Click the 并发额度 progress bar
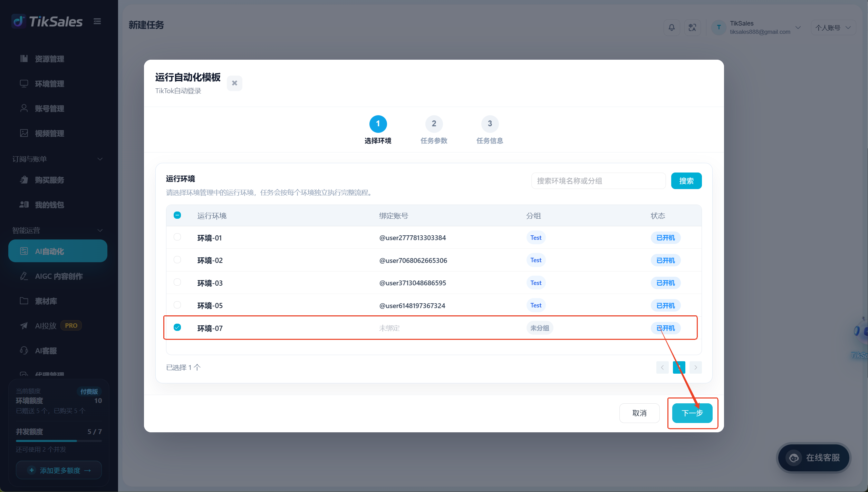 pos(59,441)
